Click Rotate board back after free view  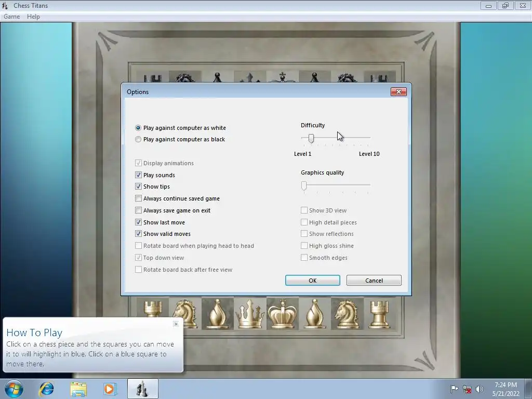(138, 270)
